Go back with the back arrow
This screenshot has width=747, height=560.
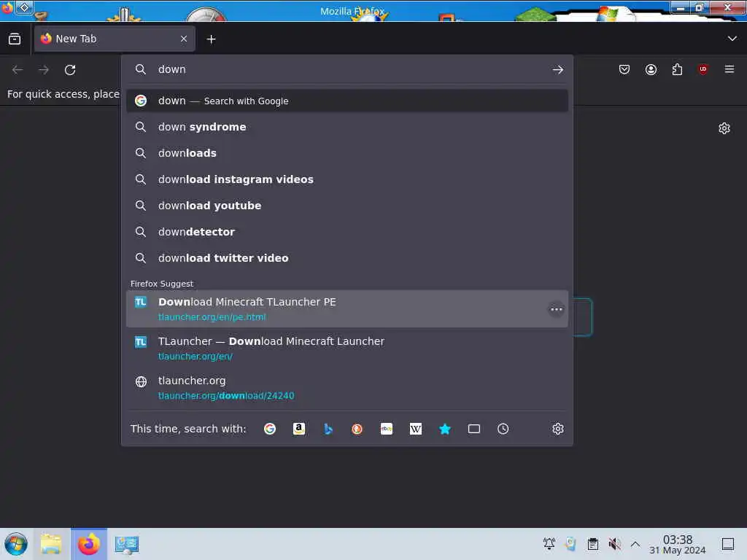(18, 69)
